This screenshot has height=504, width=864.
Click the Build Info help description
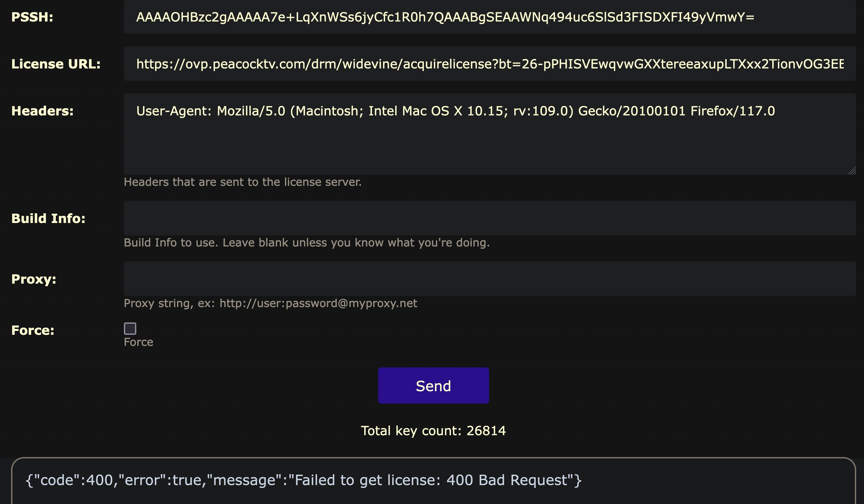click(306, 243)
